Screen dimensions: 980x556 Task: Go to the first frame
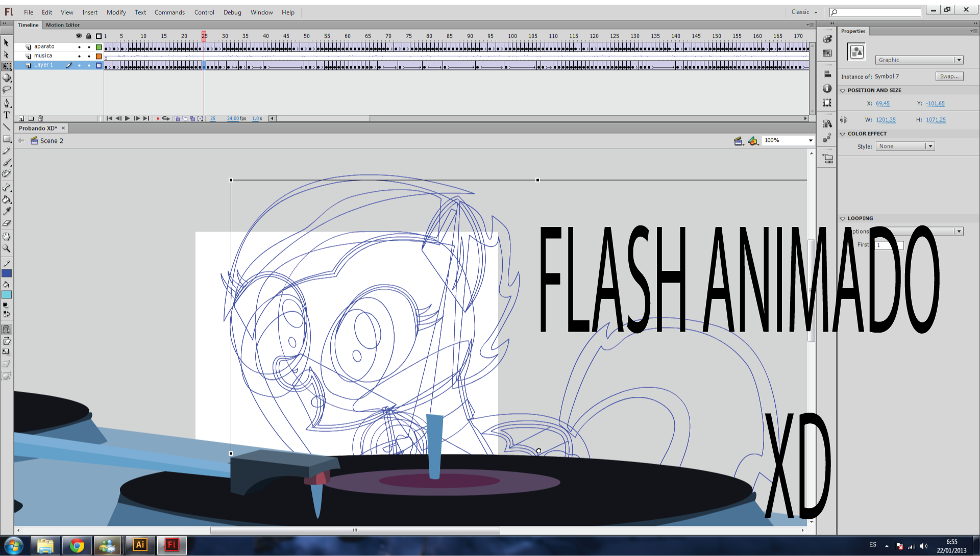(109, 118)
